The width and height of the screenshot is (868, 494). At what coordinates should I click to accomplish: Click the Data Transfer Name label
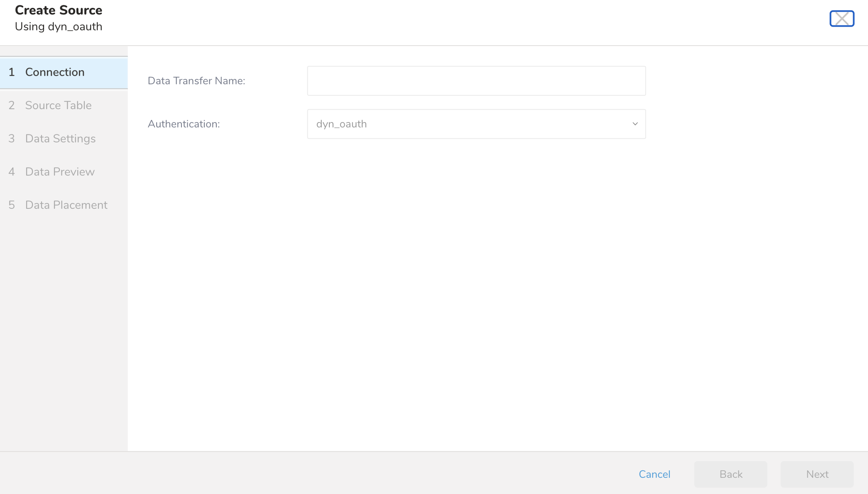point(196,81)
